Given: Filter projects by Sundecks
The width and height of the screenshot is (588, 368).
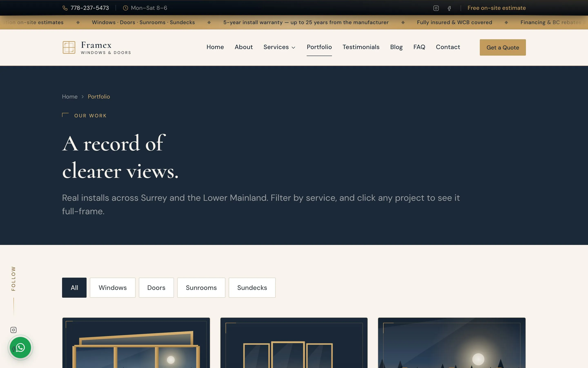Looking at the screenshot, I should tap(252, 287).
